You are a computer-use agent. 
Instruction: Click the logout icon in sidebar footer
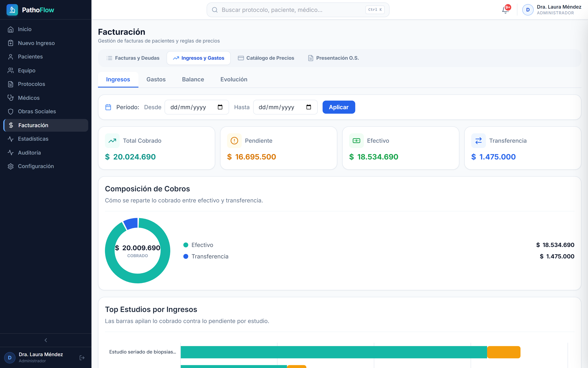tap(82, 358)
